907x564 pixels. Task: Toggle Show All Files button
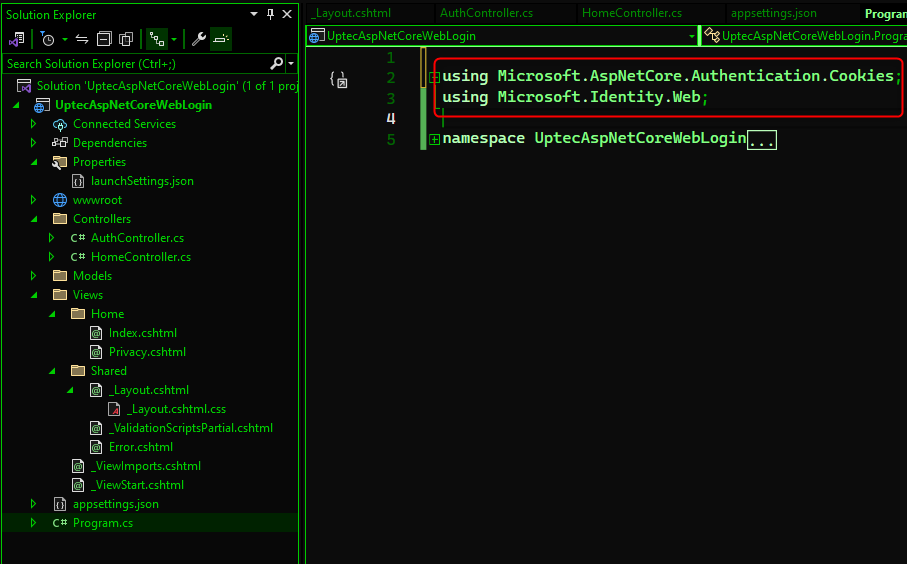point(126,39)
